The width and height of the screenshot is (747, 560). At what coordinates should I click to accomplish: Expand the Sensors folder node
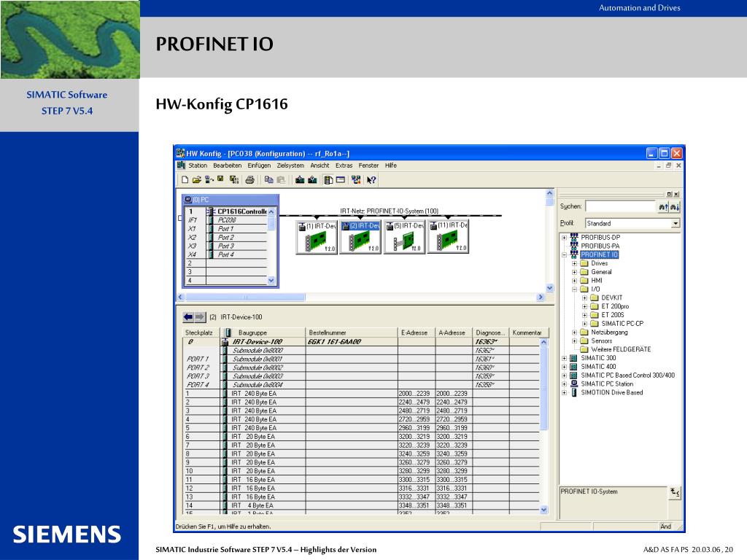574,341
